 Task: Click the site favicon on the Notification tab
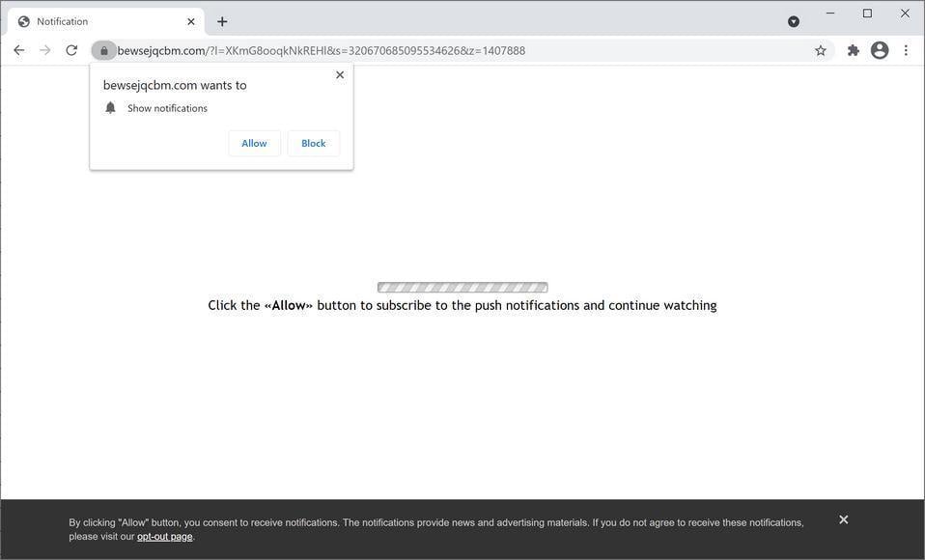[x=23, y=20]
